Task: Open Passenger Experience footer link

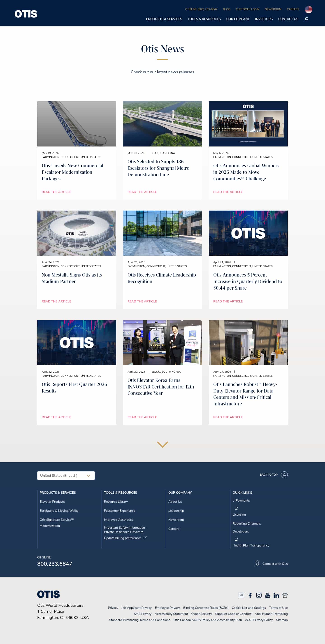Action: click(x=119, y=511)
